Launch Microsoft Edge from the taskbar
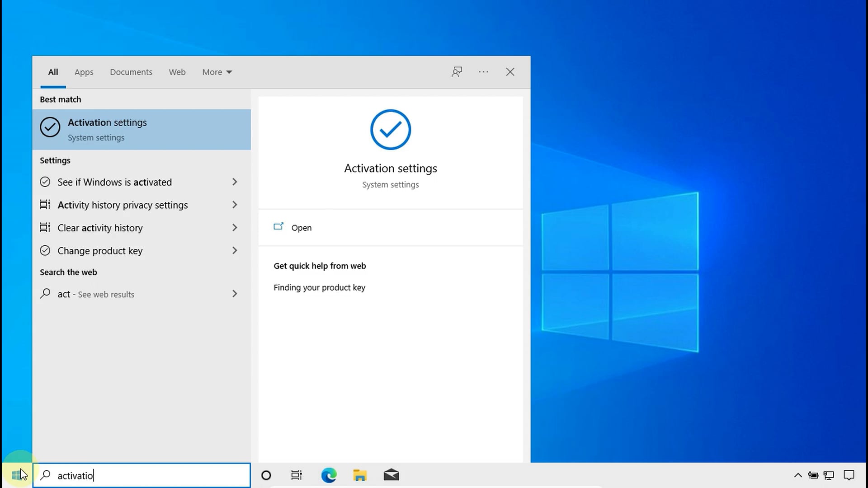The height and width of the screenshot is (488, 868). tap(329, 475)
